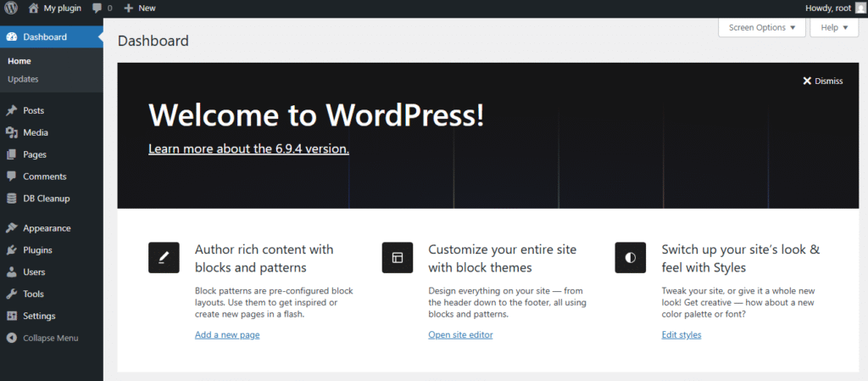Click the Open site editor link

[x=460, y=334]
